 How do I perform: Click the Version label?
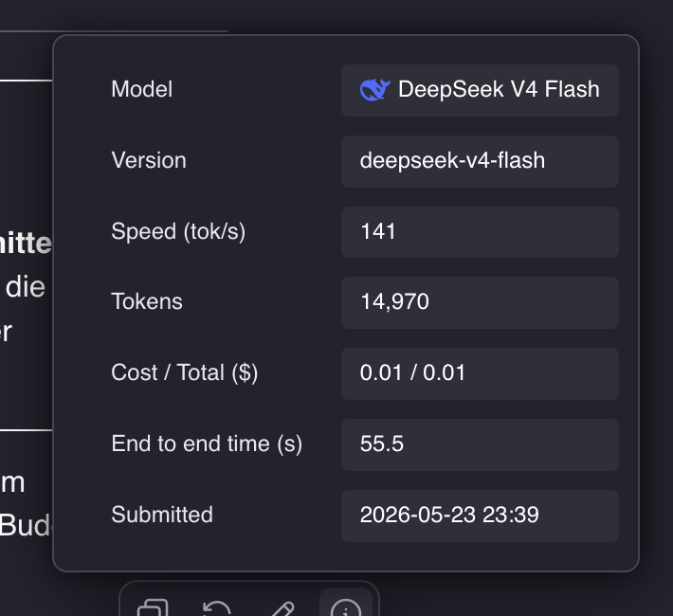click(x=149, y=160)
